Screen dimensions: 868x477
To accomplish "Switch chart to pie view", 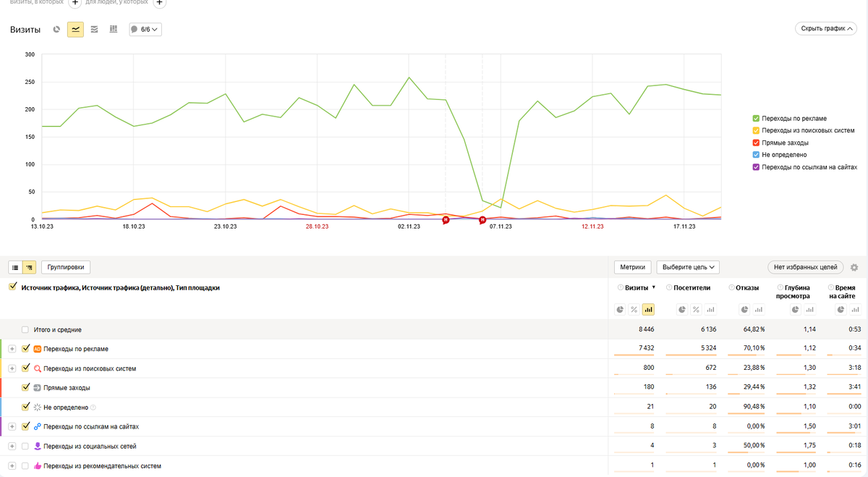I will [x=57, y=30].
